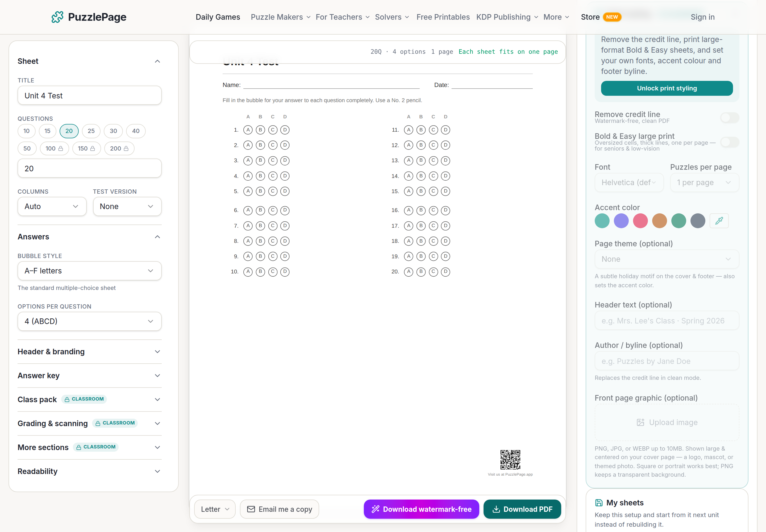The width and height of the screenshot is (766, 532).
Task: Click the Store link
Action: click(x=590, y=17)
